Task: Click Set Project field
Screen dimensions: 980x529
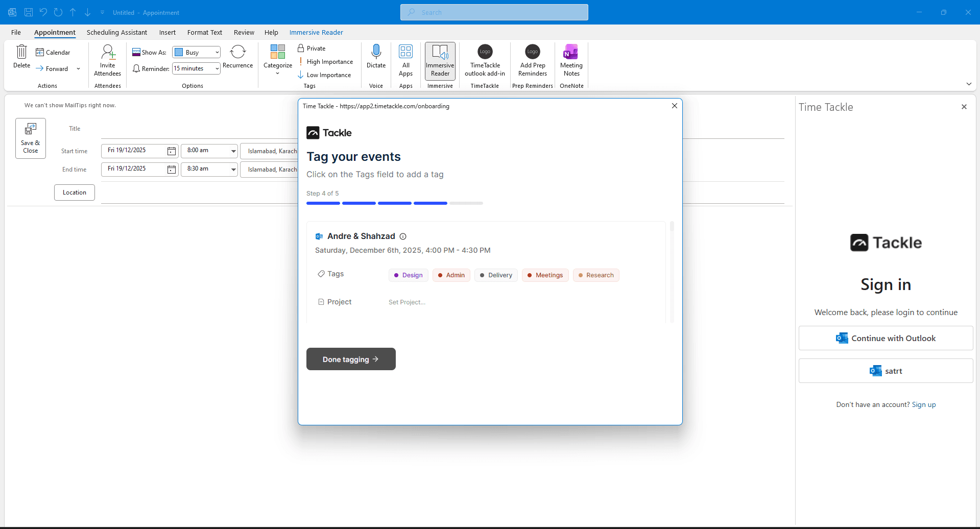Action: pos(407,302)
